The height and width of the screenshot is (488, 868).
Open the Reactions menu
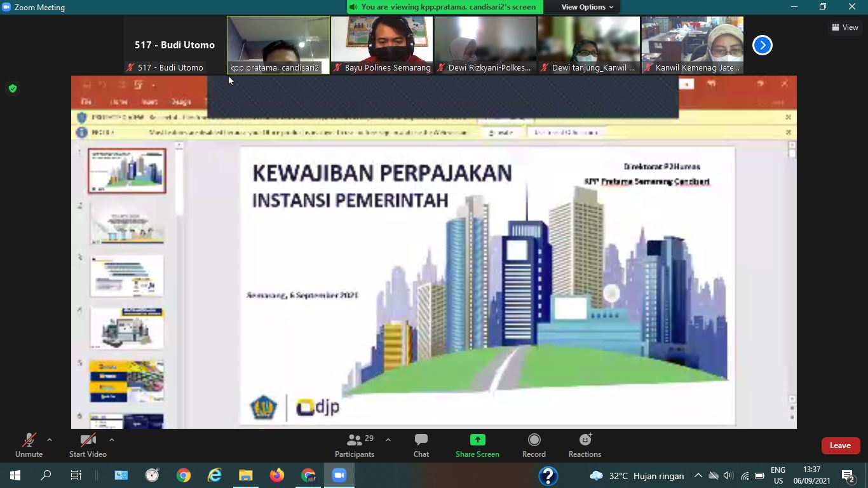[x=585, y=445]
